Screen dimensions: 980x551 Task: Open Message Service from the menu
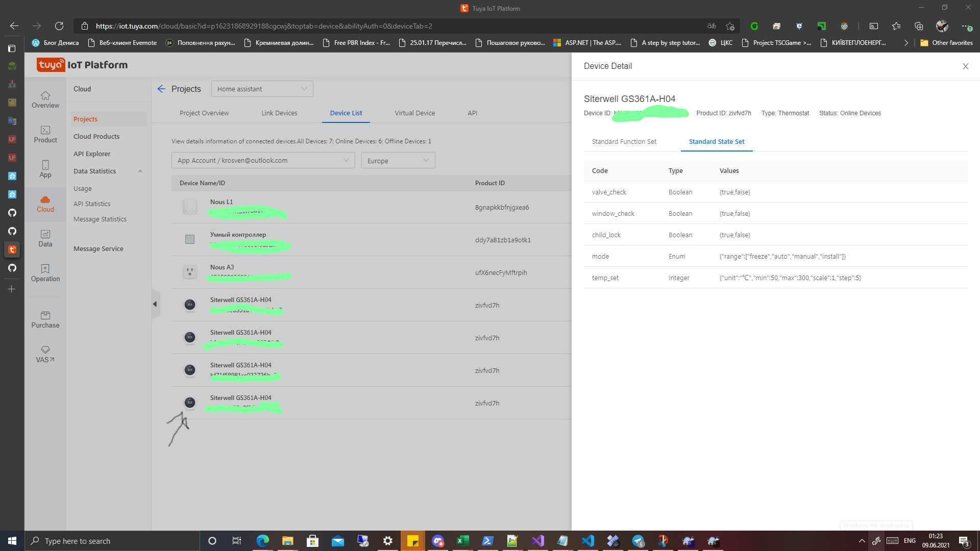point(99,248)
